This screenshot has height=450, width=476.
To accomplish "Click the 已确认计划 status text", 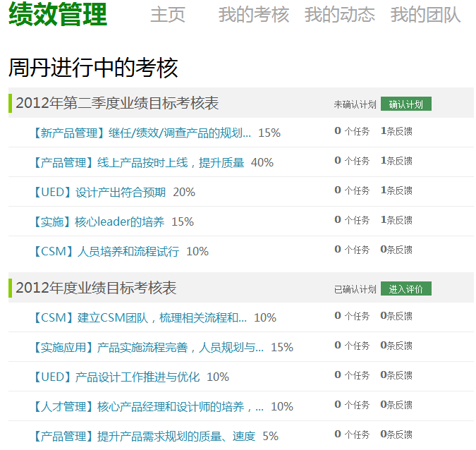I will click(355, 289).
